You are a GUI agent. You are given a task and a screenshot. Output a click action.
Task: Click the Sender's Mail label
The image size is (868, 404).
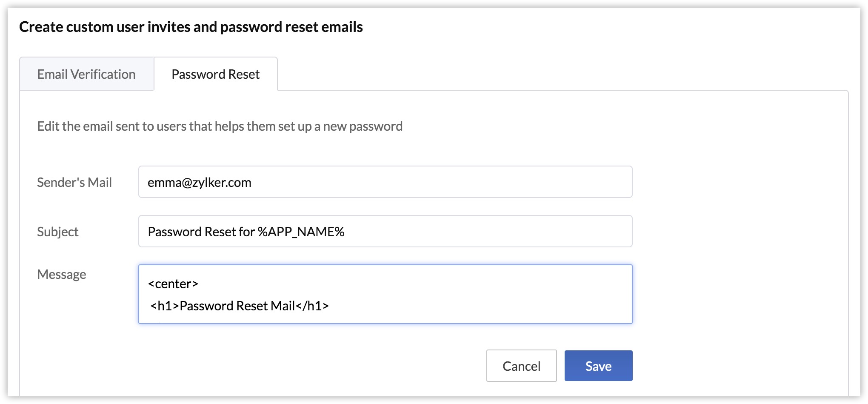[x=74, y=183]
